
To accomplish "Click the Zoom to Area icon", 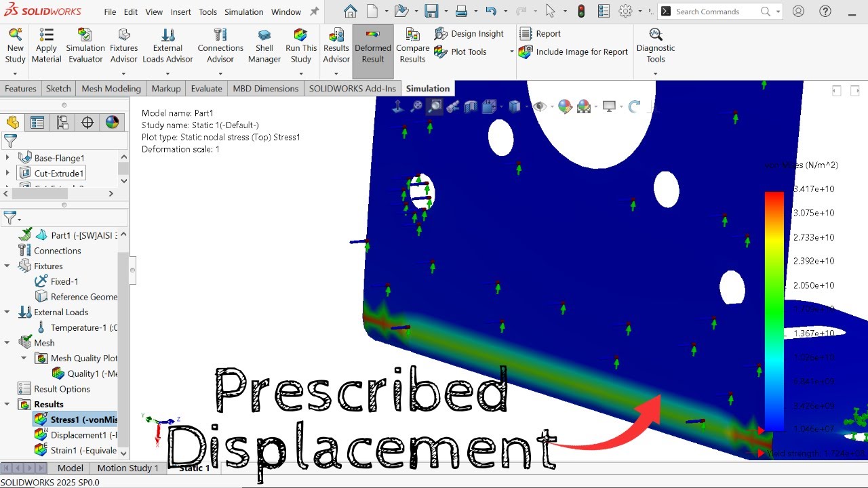I will point(434,106).
